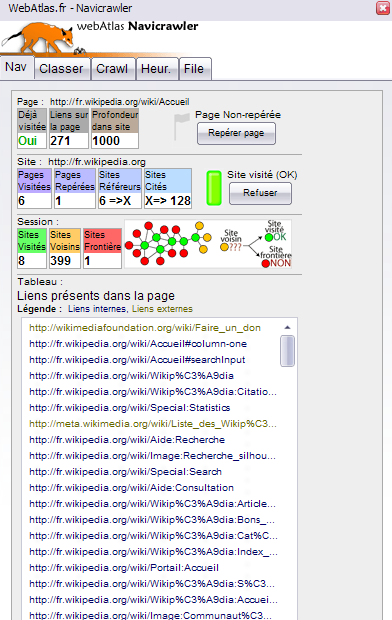Click the grey flag icon
The height and width of the screenshot is (620, 392).
tap(181, 126)
